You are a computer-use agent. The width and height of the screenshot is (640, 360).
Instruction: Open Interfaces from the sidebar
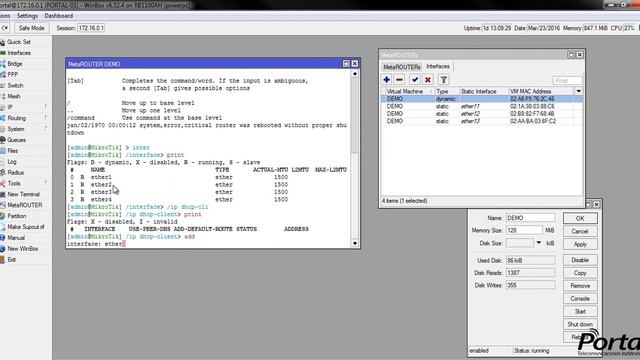click(19, 53)
